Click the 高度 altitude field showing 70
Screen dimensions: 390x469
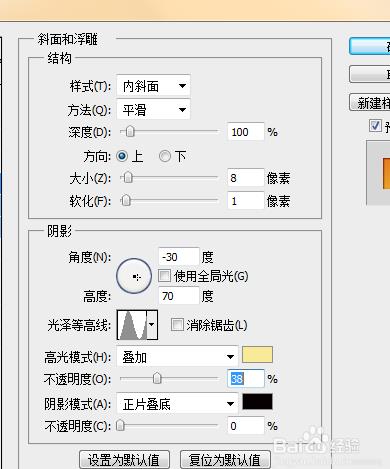click(179, 296)
